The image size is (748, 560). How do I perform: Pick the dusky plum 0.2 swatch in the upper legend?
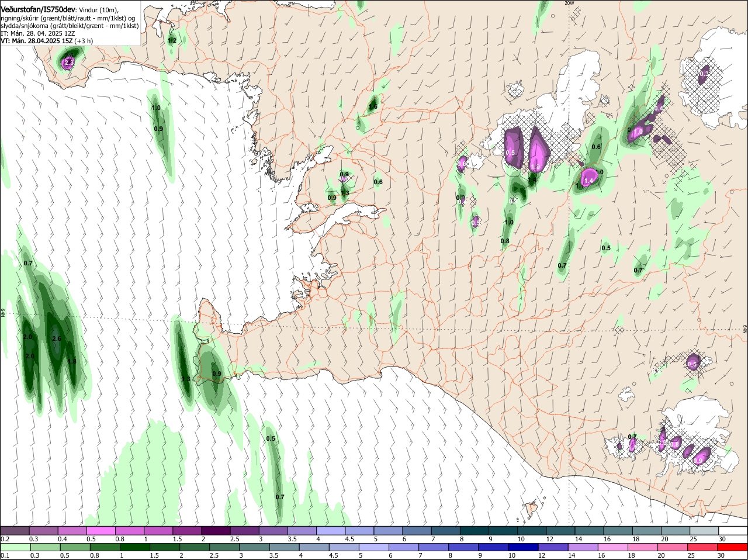point(15,530)
